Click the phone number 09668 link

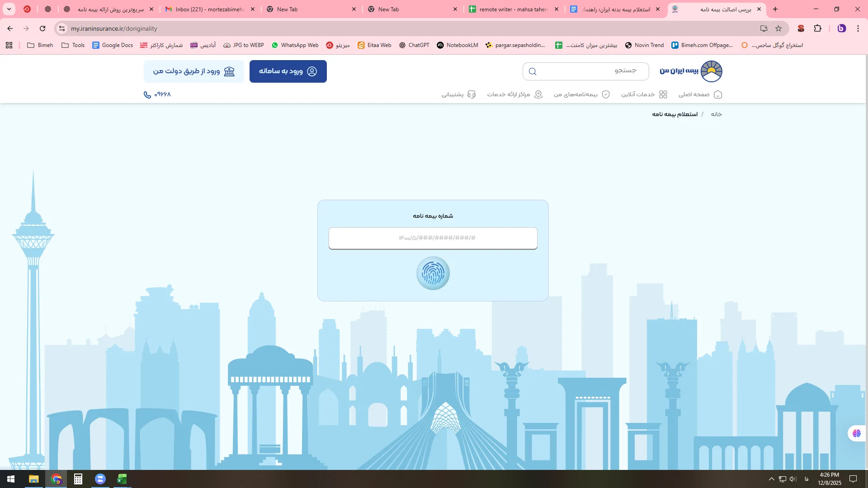tap(157, 94)
